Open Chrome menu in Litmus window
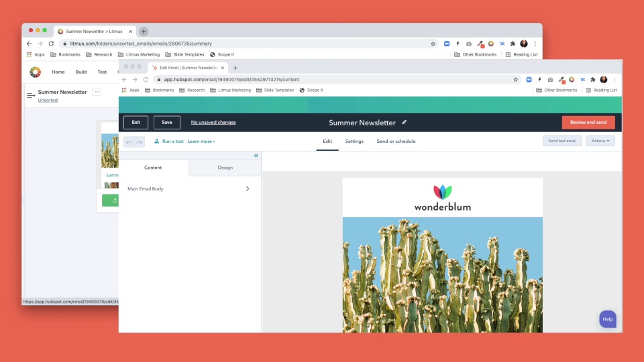The image size is (644, 362). pos(535,44)
